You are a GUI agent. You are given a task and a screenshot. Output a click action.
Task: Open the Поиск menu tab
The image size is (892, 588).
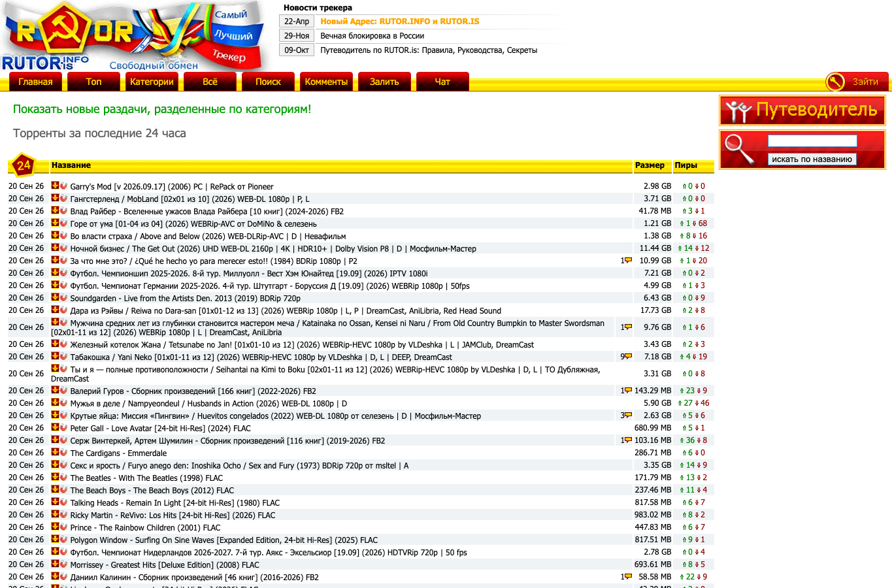(268, 82)
